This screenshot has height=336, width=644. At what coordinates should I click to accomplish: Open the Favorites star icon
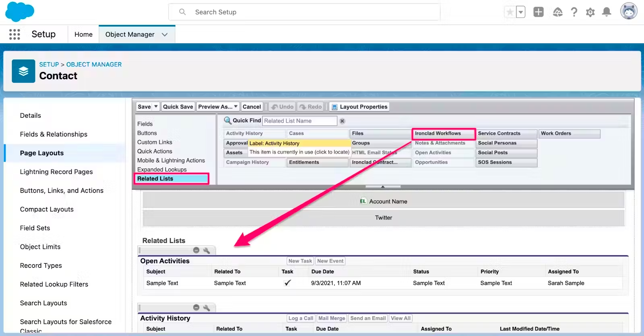tap(510, 12)
